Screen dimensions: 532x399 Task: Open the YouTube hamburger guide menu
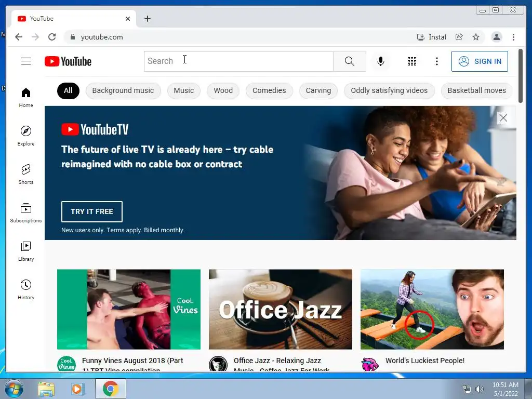(x=26, y=61)
